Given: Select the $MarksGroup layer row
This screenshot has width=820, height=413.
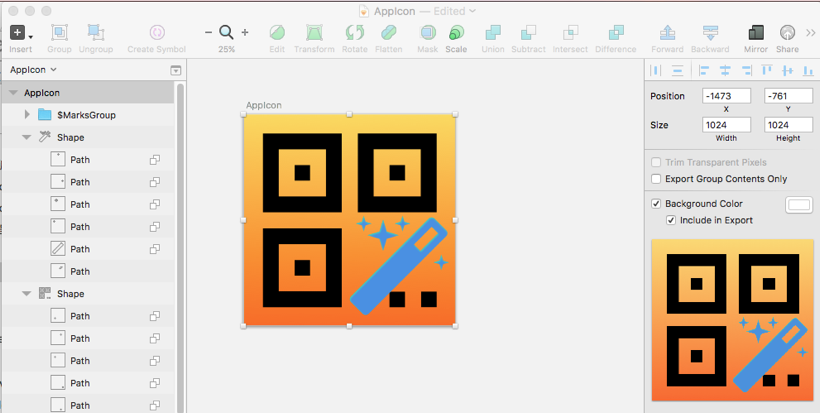Looking at the screenshot, I should (88, 115).
